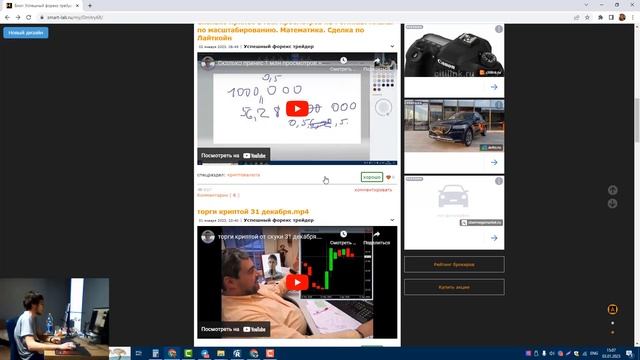Open the Canon camera ad thumbnail
This screenshot has width=640, height=360.
click(454, 51)
